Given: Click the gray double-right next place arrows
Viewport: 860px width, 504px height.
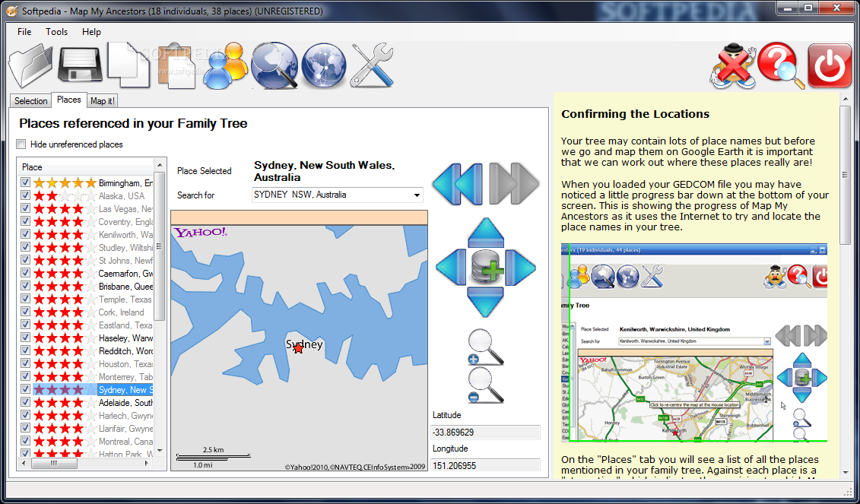Looking at the screenshot, I should pos(514,184).
